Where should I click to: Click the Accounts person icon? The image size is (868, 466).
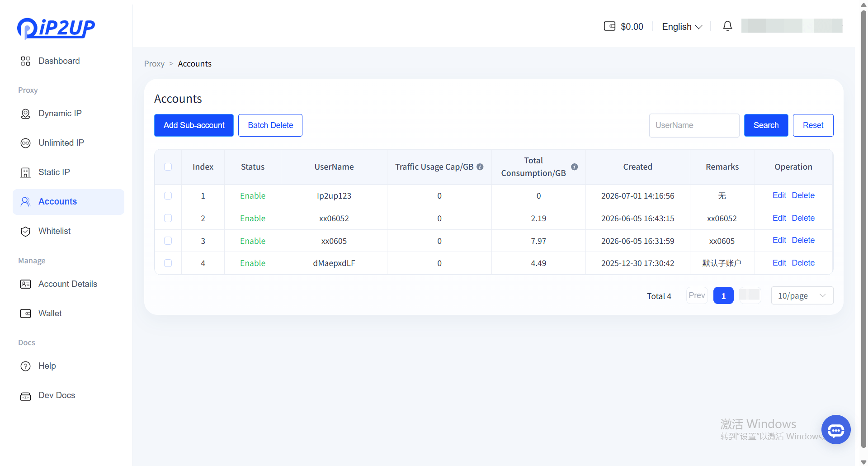coord(26,202)
